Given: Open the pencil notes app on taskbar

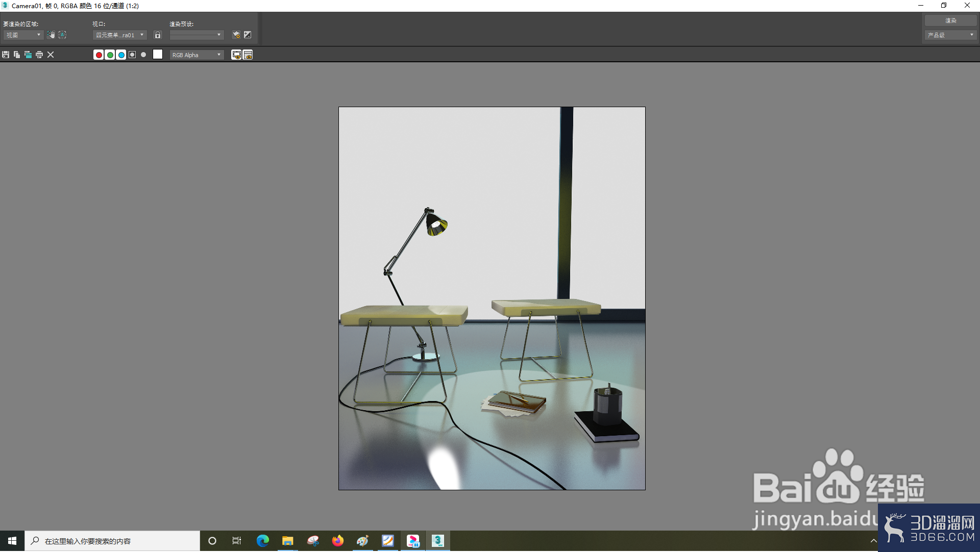Looking at the screenshot, I should coord(388,541).
